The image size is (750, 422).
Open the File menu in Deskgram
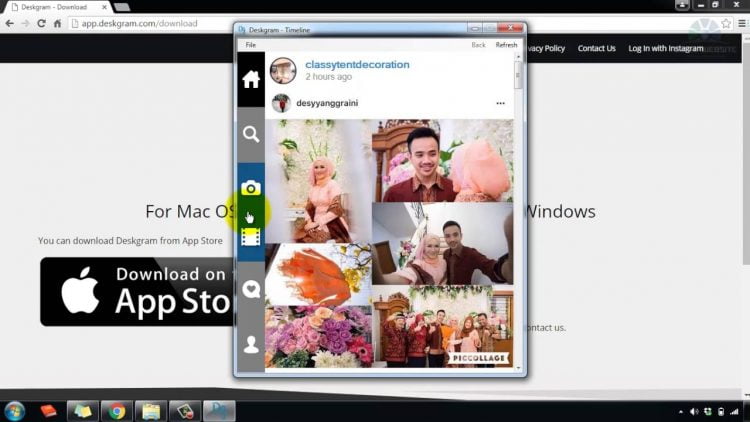click(251, 45)
